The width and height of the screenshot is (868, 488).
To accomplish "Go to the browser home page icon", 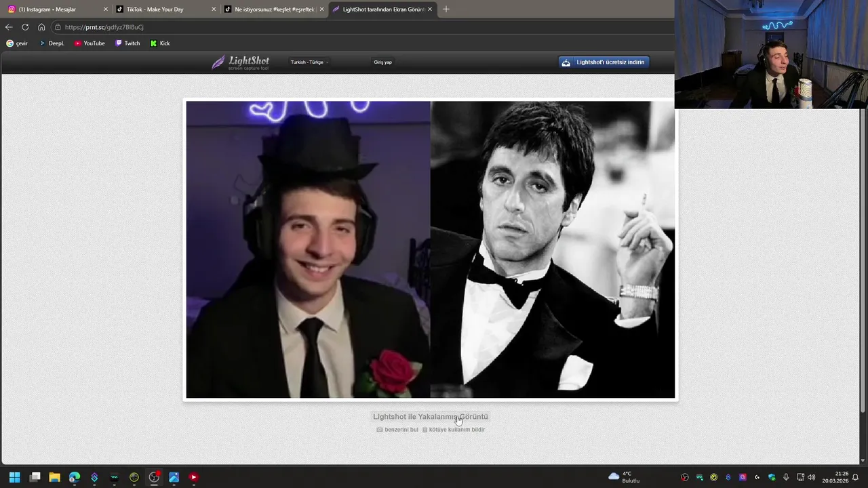I will (x=41, y=27).
